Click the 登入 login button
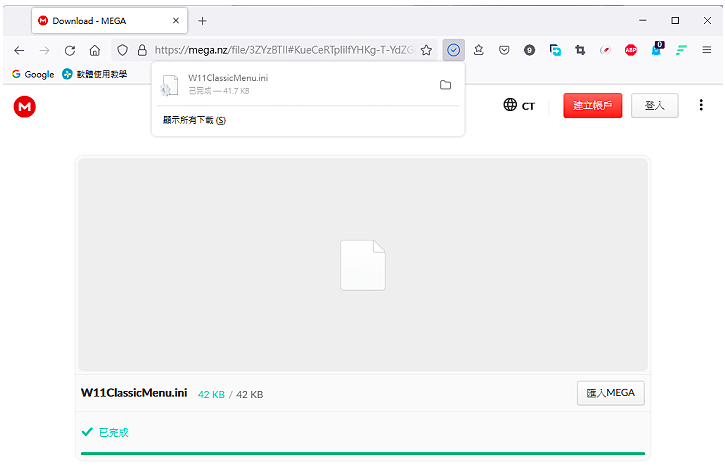This screenshot has height=471, width=725. coord(654,105)
